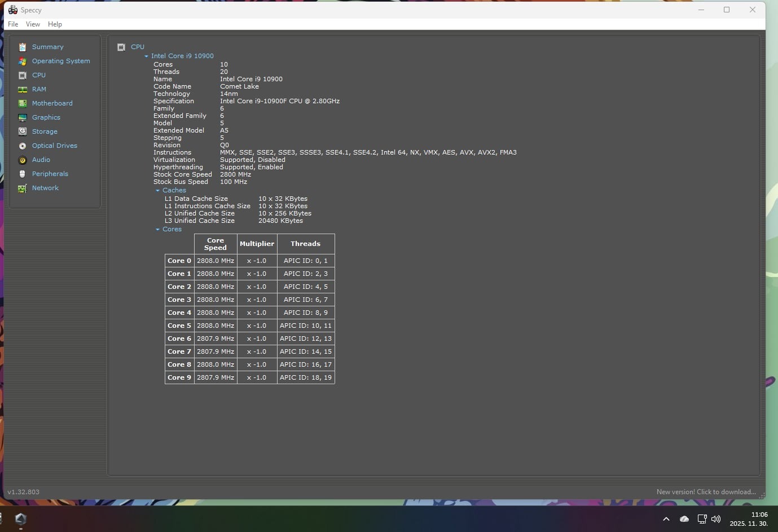Click the Graphics monitor icon
The width and height of the screenshot is (778, 532).
23,117
